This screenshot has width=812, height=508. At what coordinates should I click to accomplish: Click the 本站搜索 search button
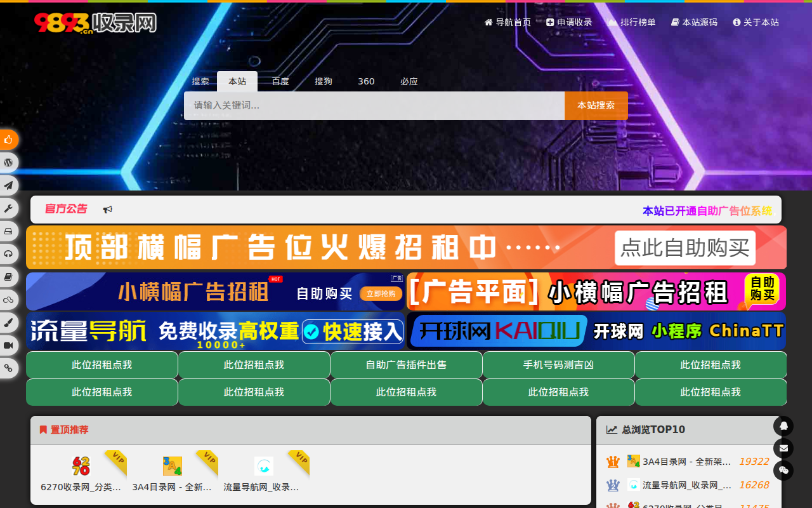pyautogui.click(x=596, y=105)
